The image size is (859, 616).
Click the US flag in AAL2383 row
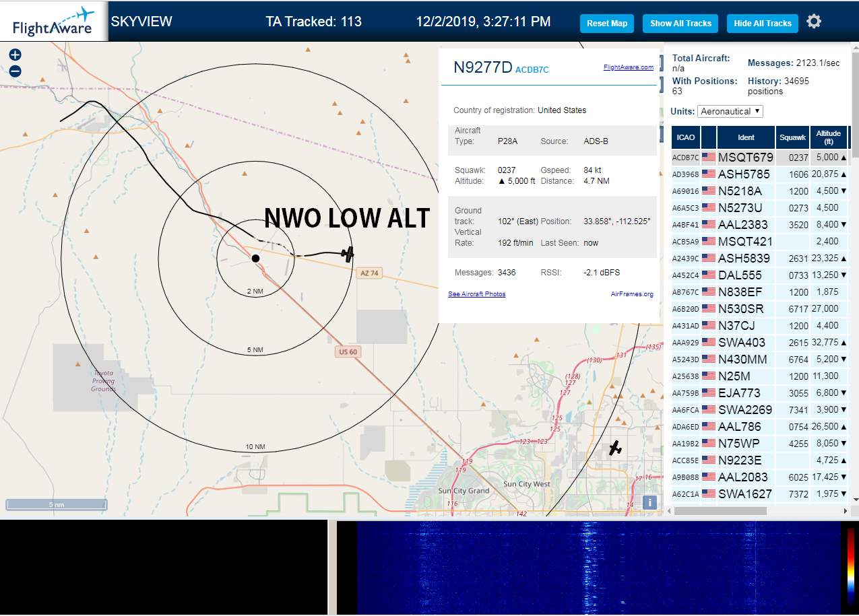click(709, 225)
